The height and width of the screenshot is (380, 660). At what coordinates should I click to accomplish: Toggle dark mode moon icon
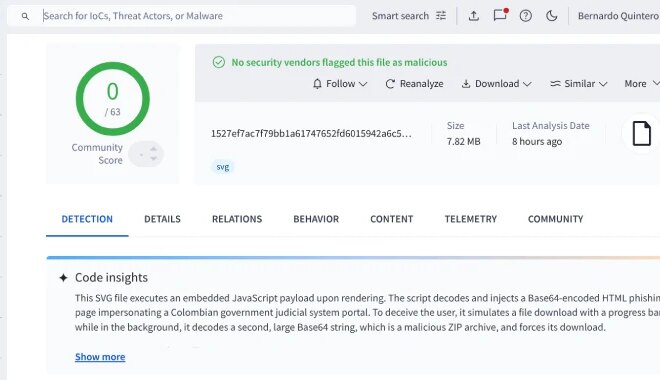tap(551, 16)
